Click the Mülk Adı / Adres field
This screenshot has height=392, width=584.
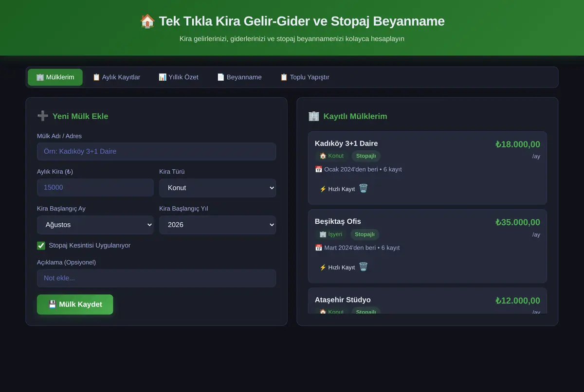tap(156, 151)
